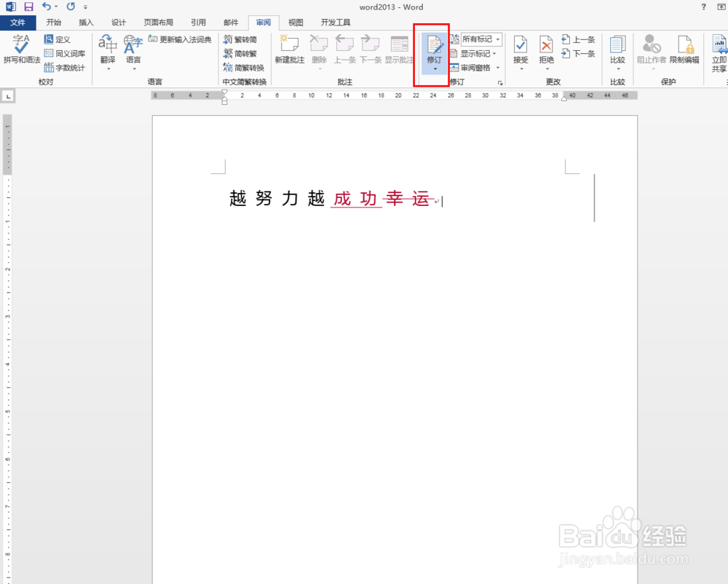Open the Undo history dropdown
This screenshot has height=584, width=728.
click(x=56, y=7)
